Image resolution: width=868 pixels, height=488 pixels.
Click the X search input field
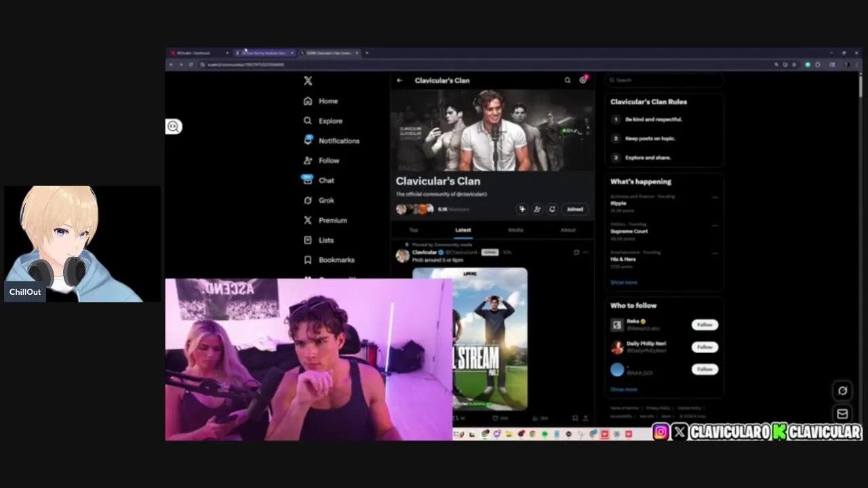click(665, 80)
